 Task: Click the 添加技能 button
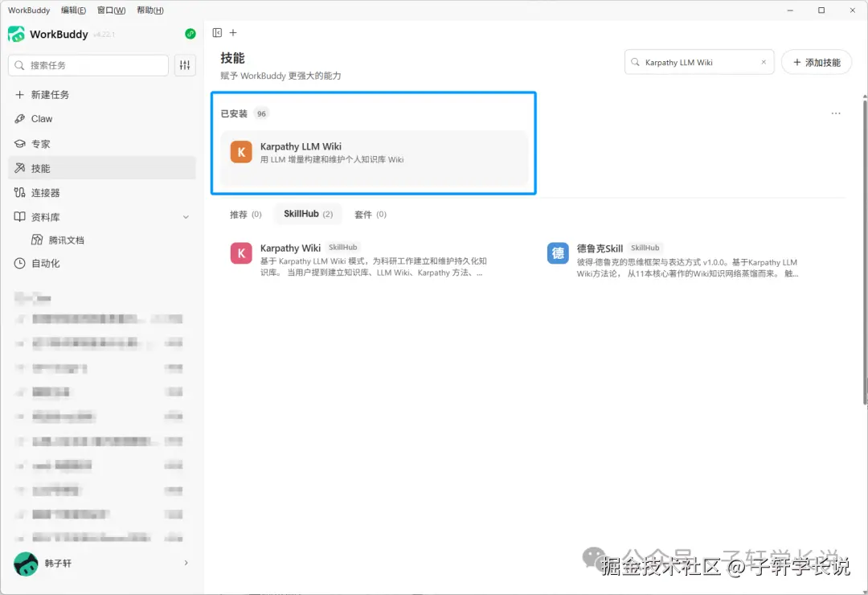tap(817, 62)
